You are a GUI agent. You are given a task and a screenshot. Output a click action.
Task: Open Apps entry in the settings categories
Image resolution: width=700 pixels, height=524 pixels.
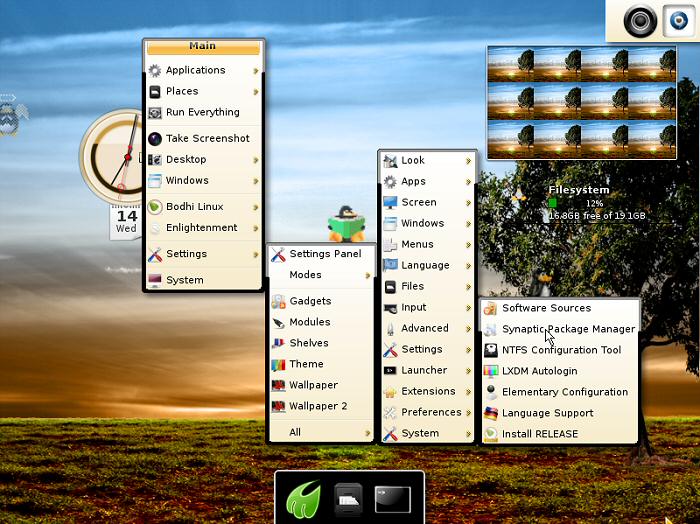click(428, 182)
